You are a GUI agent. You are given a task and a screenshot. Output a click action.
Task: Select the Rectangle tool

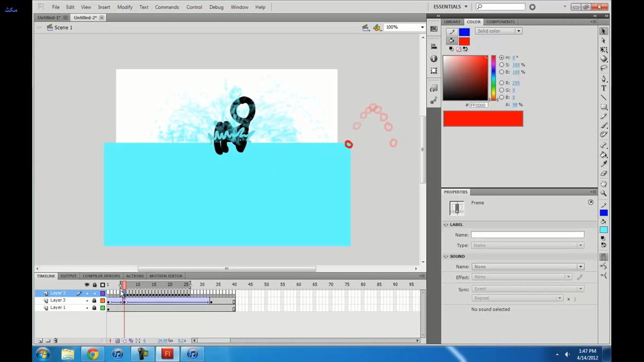click(604, 107)
